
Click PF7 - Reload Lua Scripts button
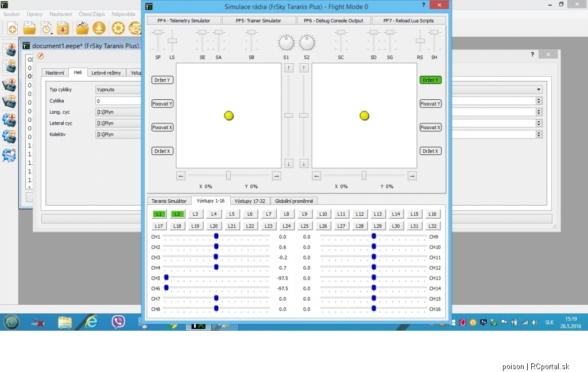tap(408, 21)
